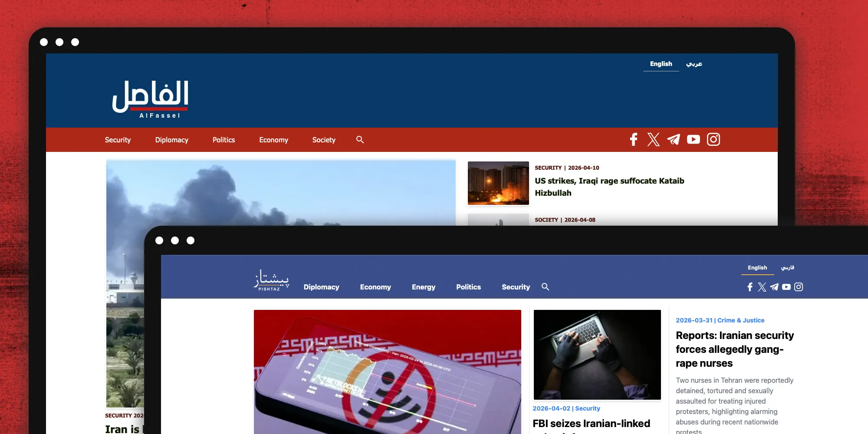
Task: Open AlFassel's Facebook page
Action: point(634,140)
